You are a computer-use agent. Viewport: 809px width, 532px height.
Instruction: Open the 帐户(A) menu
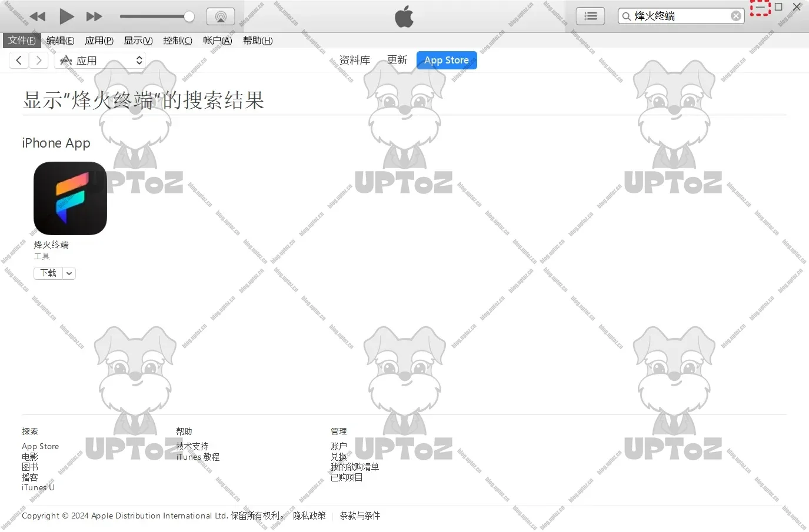218,41
